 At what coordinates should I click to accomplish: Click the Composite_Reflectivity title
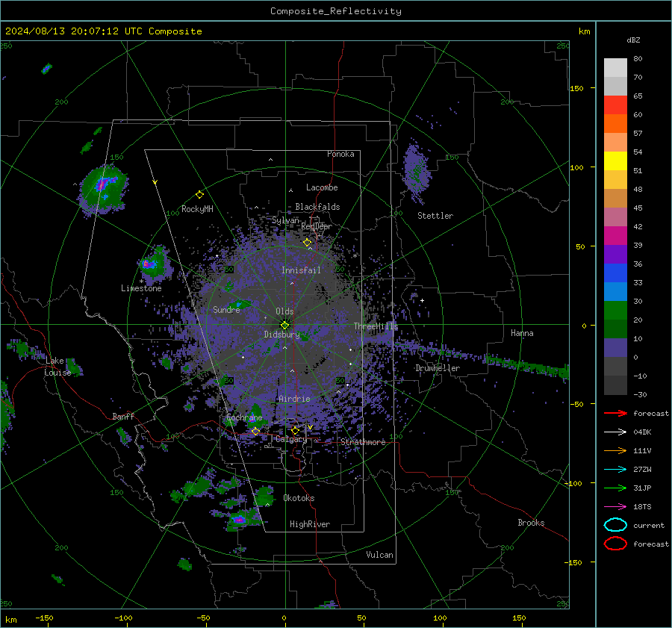point(336,11)
